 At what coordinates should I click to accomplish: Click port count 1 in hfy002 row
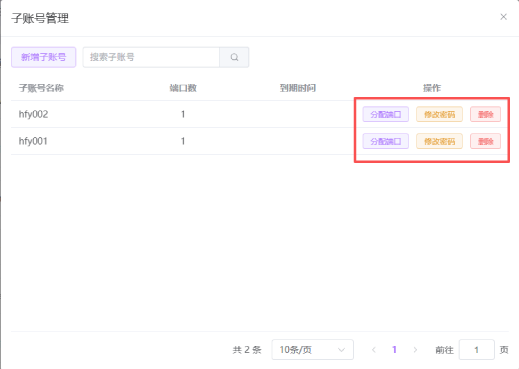click(183, 114)
